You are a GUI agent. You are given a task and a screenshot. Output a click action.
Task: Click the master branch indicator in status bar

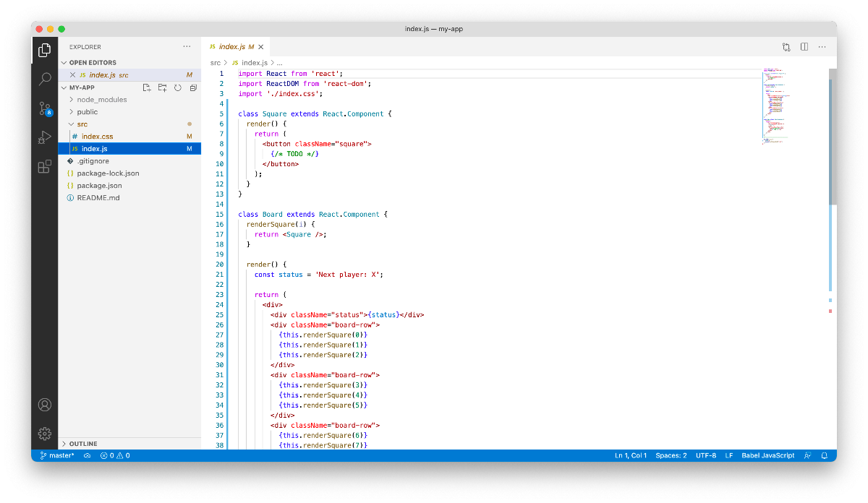tap(57, 456)
